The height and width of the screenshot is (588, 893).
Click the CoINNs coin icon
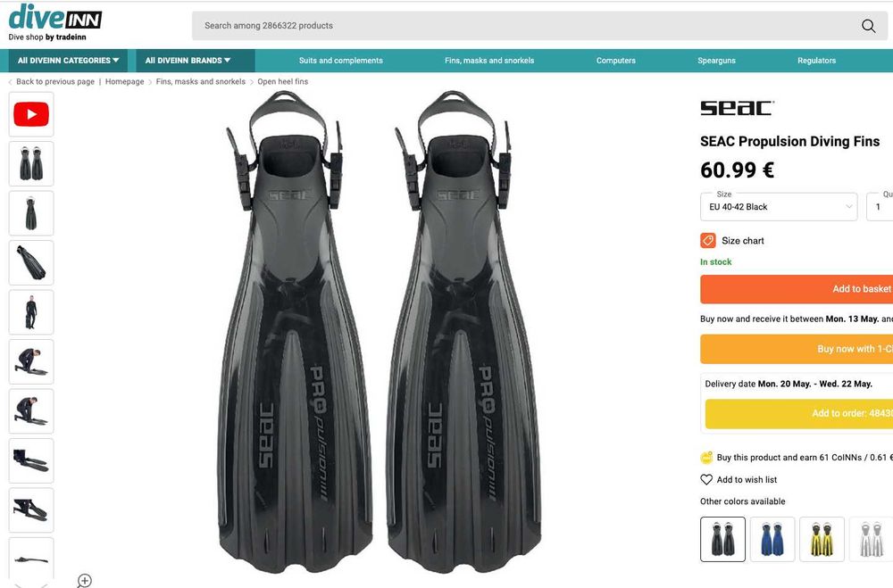(706, 458)
